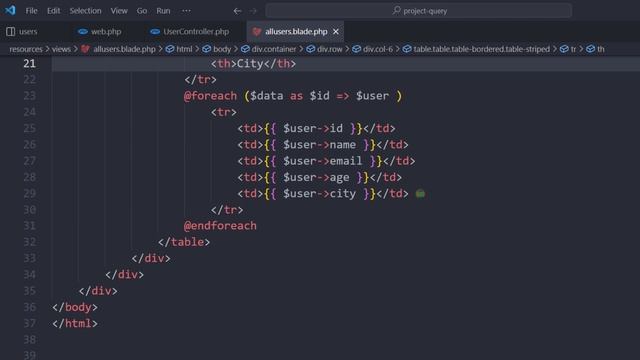Click the search magnifier icon

point(396,10)
